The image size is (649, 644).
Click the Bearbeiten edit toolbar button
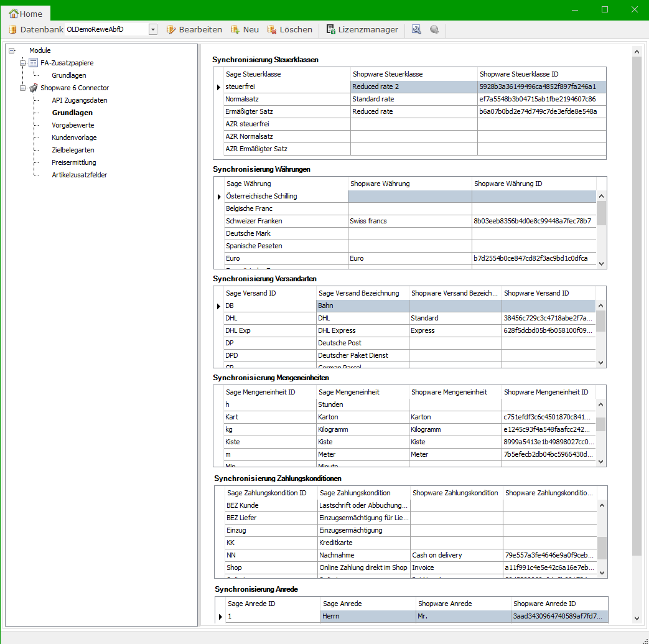(x=194, y=29)
